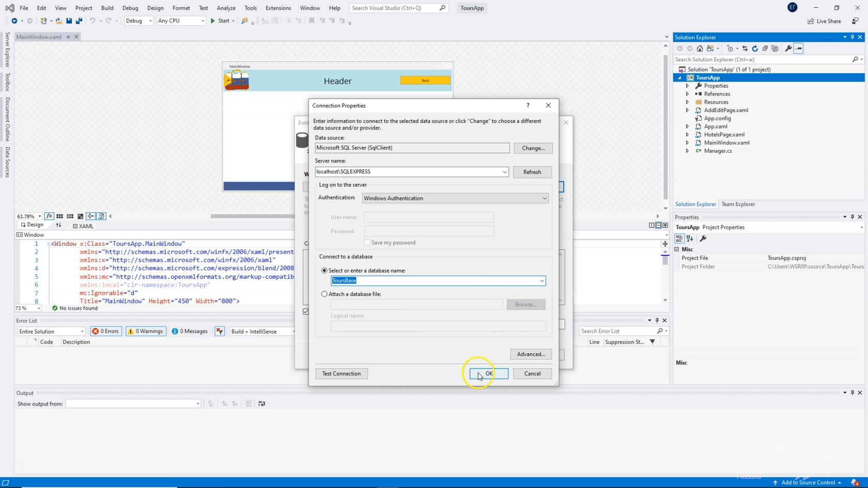The height and width of the screenshot is (488, 868).
Task: Click the Navigate Backward toolbar arrow
Action: [14, 21]
